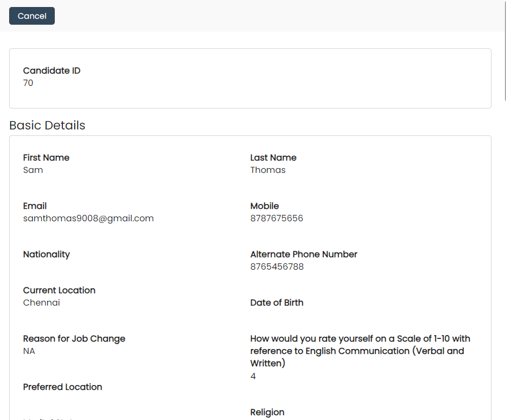
Task: Click the Alternate Phone Number label
Action: coord(303,254)
